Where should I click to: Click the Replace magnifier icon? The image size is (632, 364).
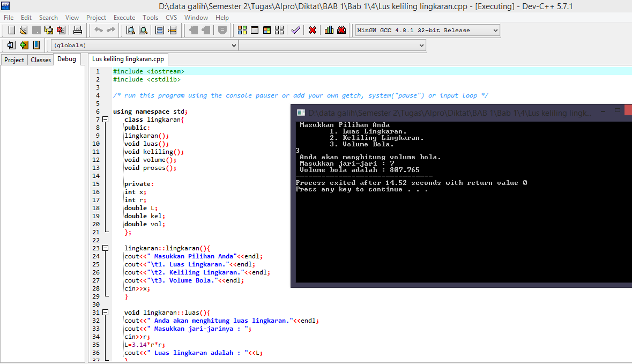pos(143,30)
